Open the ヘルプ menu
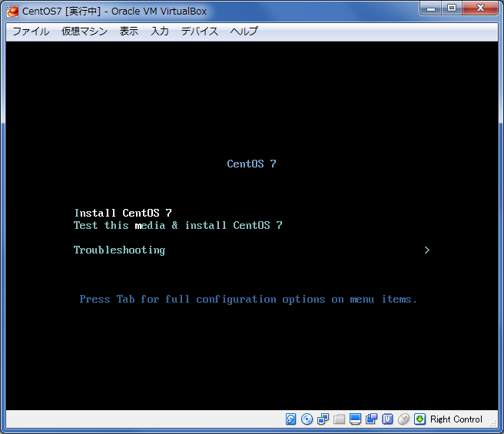This screenshot has width=504, height=434. tap(244, 31)
